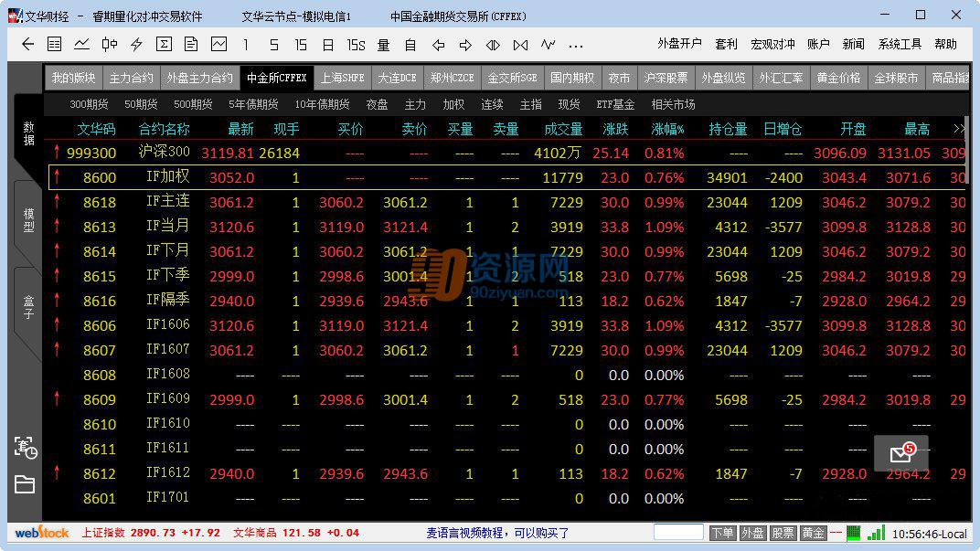980x551 pixels.
Task: Click the 下单 button in status bar
Action: [722, 533]
